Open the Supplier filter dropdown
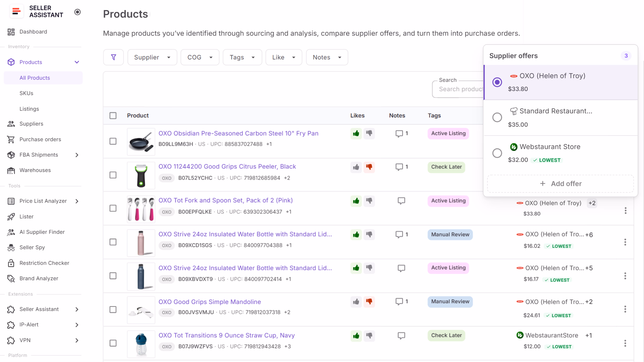 pyautogui.click(x=152, y=57)
